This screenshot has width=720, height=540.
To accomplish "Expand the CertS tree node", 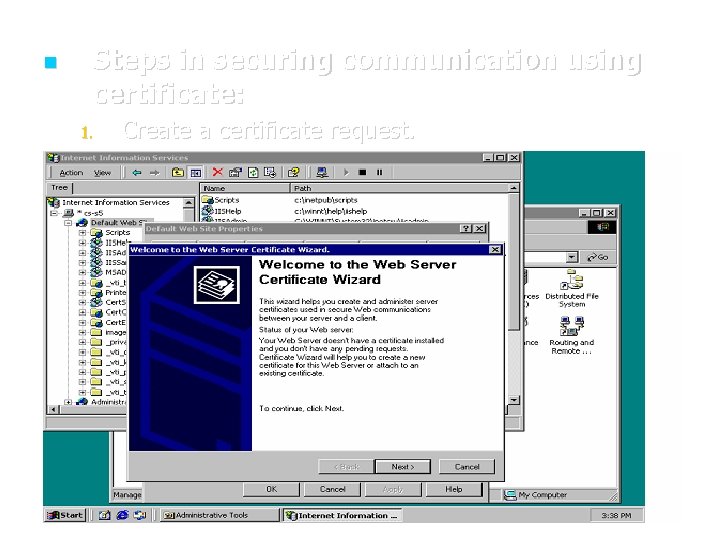I will [82, 303].
